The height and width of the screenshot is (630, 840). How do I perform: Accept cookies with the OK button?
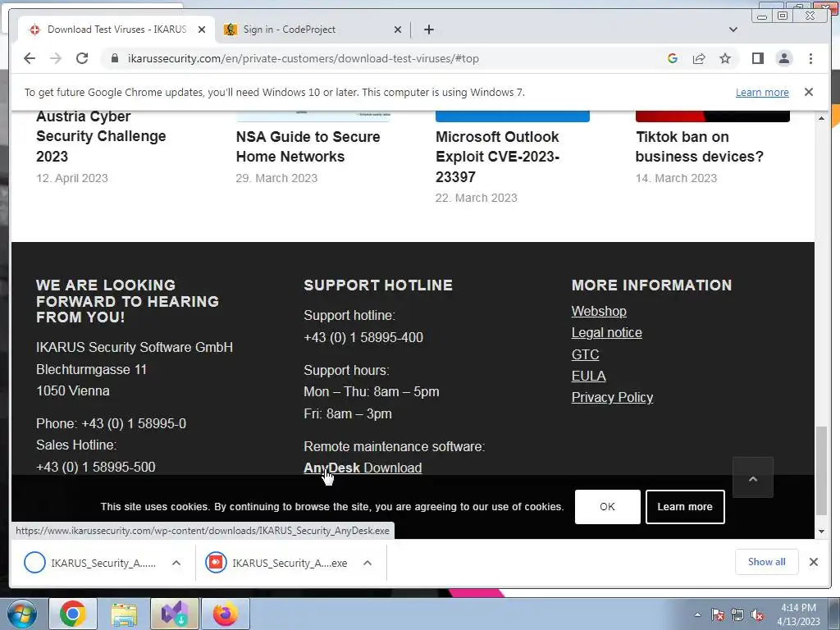click(x=608, y=507)
